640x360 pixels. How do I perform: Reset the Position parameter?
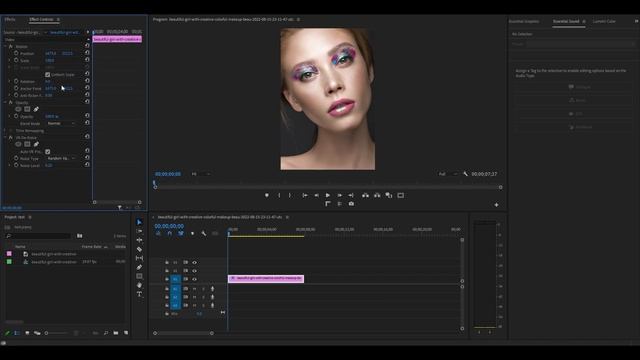pos(87,53)
